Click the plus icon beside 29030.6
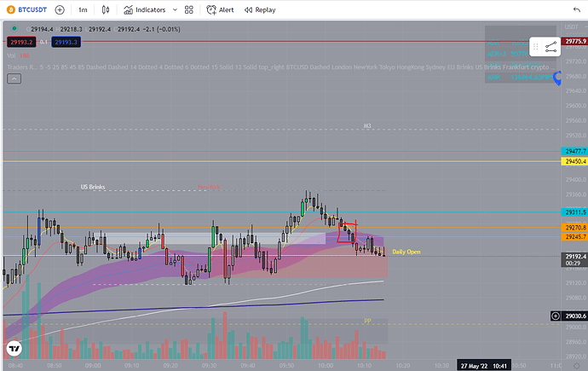Screen dimensions: 588x371 click(556, 316)
